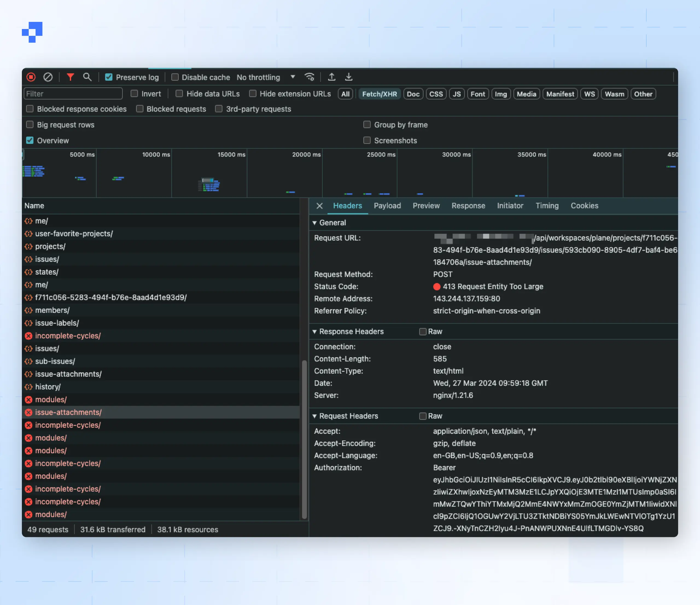This screenshot has width=700, height=605.
Task: Click the error icon beside incomplete-cycles/
Action: point(29,336)
